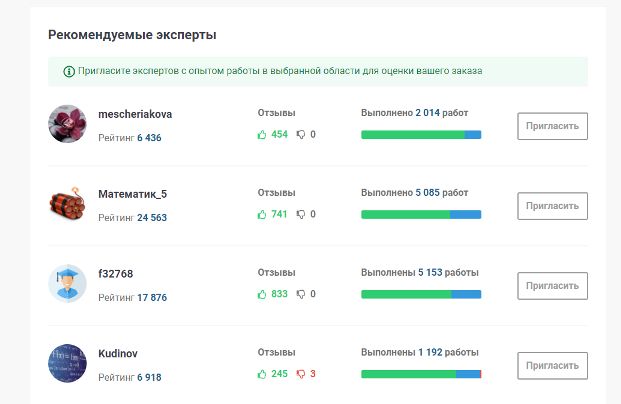Click the dynamite avatar of Математик_5
Screen dimensions: 621x404
pos(67,204)
